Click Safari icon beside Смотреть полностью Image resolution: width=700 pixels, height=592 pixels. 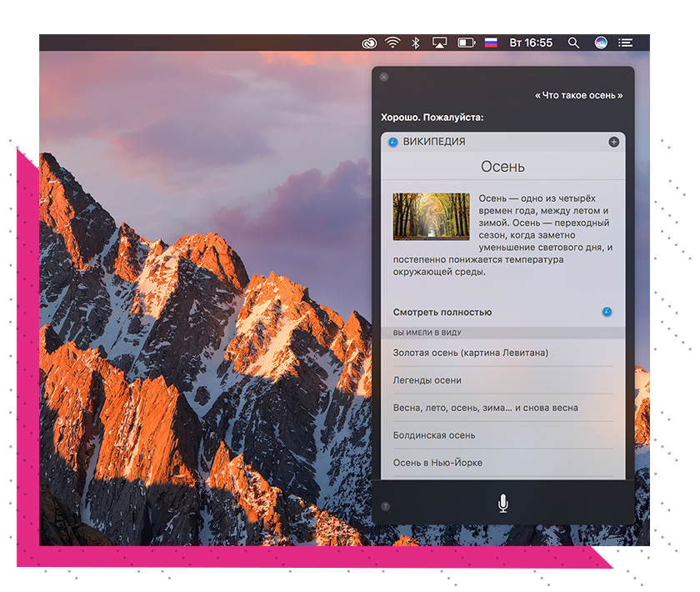(x=607, y=312)
